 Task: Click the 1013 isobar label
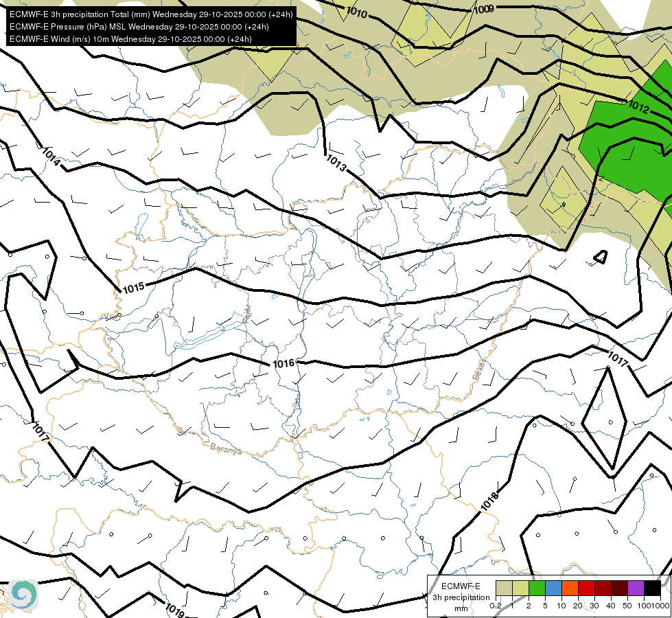coord(336,163)
